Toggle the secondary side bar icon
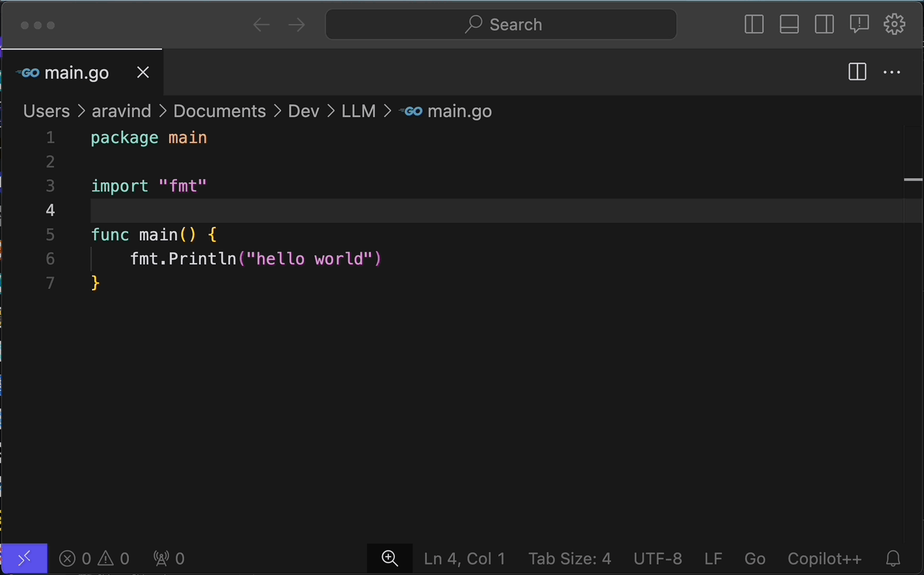 (x=824, y=25)
